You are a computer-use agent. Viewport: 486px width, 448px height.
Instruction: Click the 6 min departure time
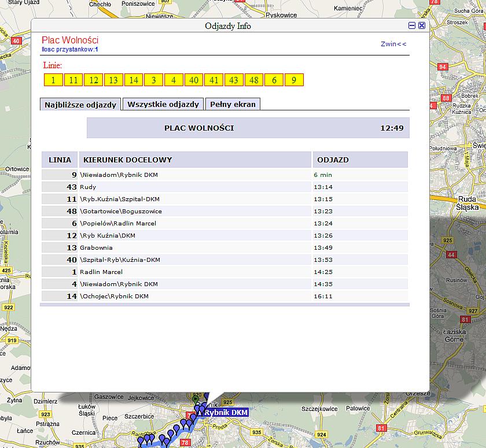[323, 175]
